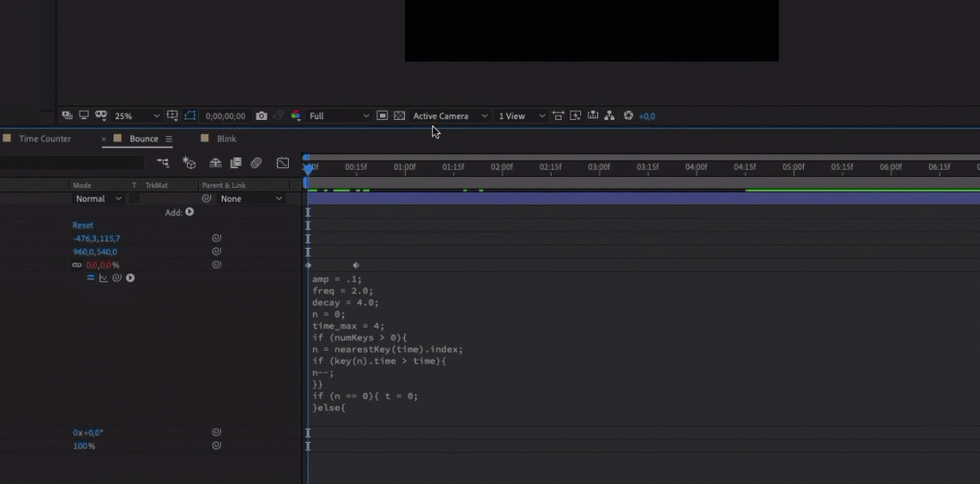Open the Composition Flowchart icon

(609, 116)
